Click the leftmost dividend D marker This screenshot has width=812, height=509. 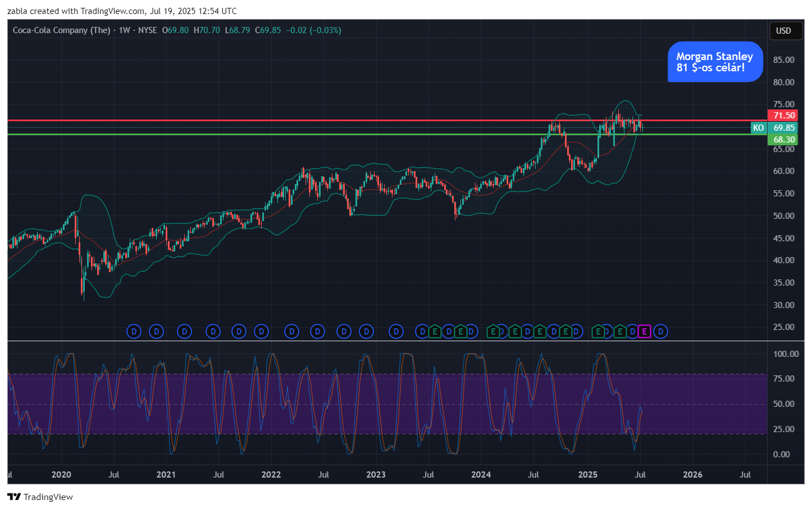point(134,332)
